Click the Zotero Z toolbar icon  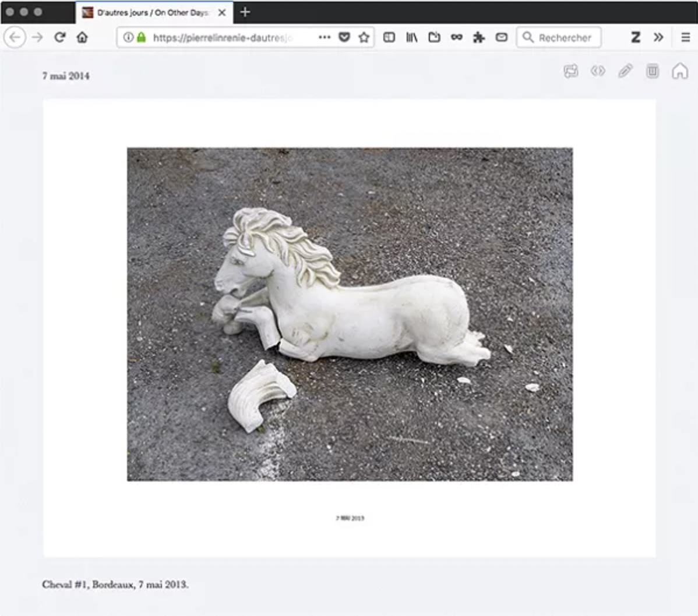pyautogui.click(x=636, y=37)
